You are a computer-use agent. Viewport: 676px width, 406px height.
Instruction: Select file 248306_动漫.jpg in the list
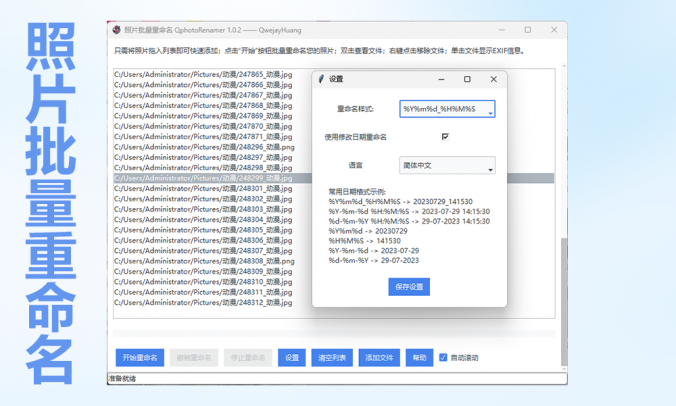203,240
